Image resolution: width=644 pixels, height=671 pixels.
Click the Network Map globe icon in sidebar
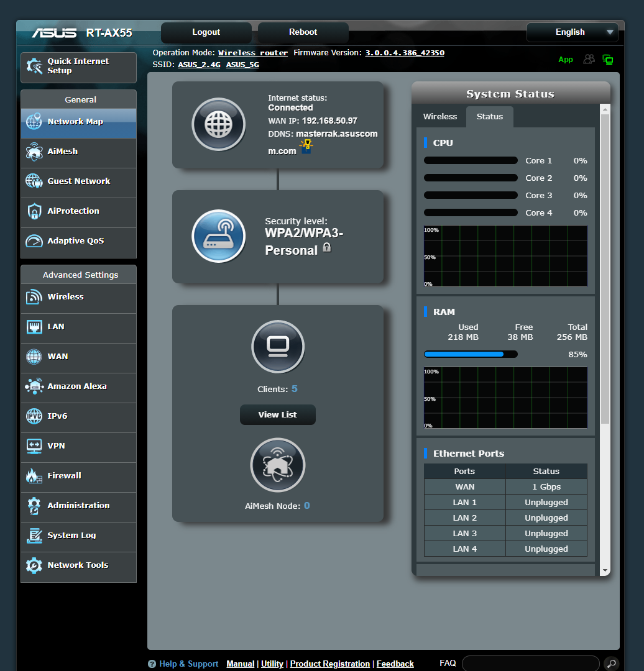tap(34, 122)
